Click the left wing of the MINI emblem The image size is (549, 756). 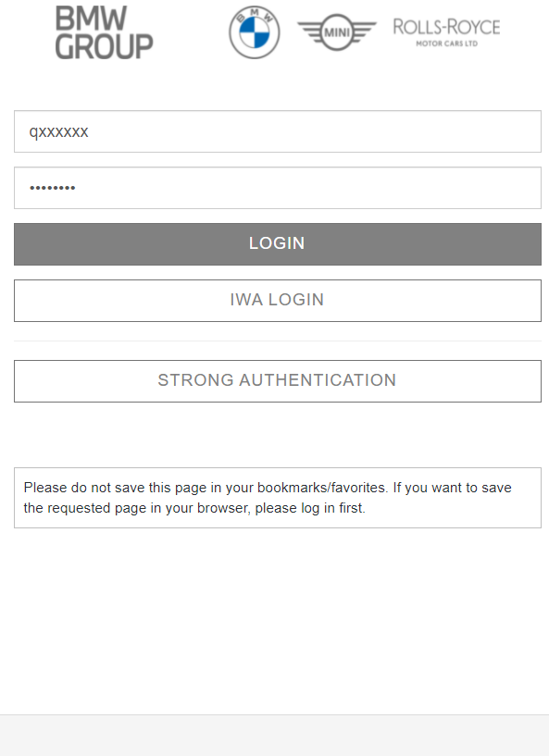pyautogui.click(x=309, y=31)
